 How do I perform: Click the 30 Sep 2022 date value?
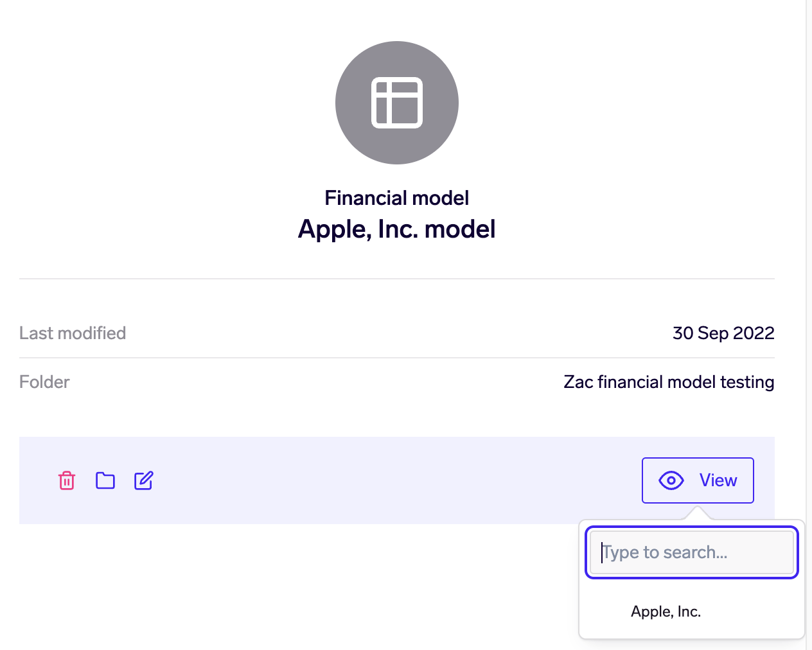click(x=723, y=333)
